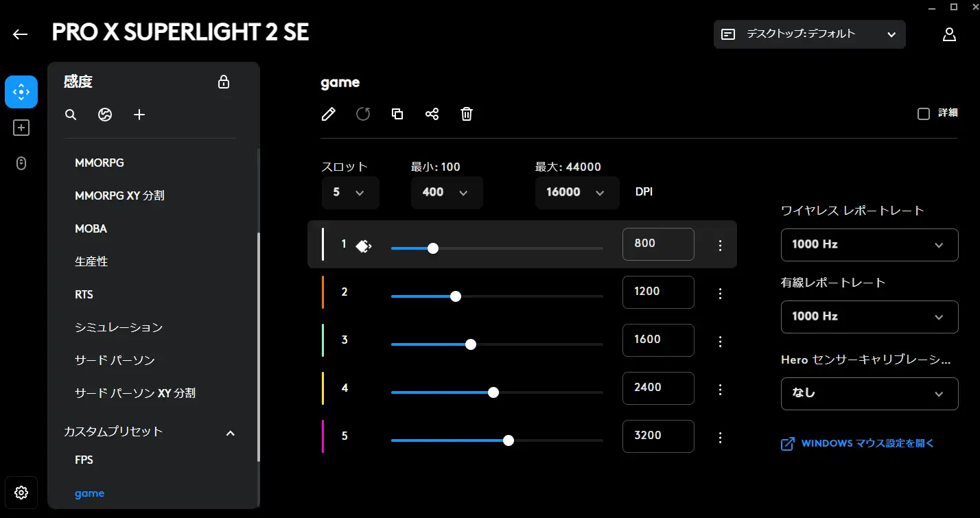This screenshot has height=518, width=980.
Task: Click the 2400 DPI input field
Action: click(x=657, y=388)
